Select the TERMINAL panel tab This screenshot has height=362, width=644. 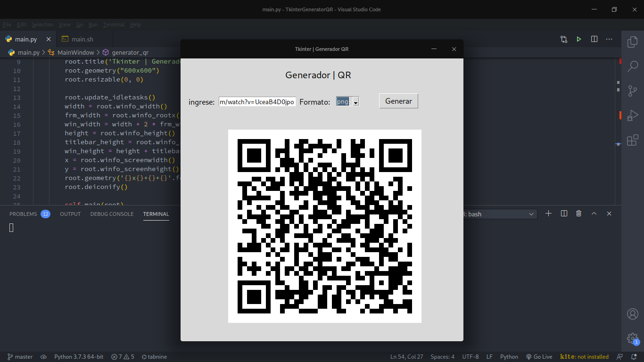pos(156,214)
